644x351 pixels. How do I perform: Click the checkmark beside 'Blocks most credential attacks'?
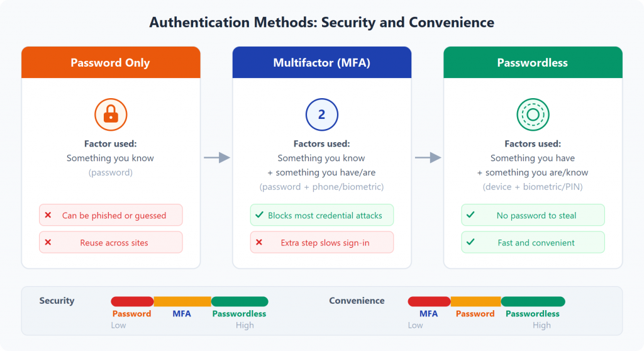(x=258, y=215)
